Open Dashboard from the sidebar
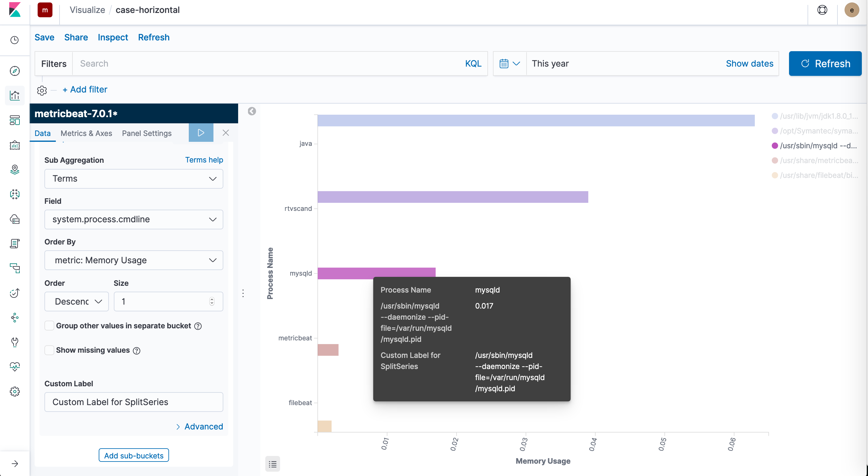Image resolution: width=868 pixels, height=476 pixels. point(14,120)
